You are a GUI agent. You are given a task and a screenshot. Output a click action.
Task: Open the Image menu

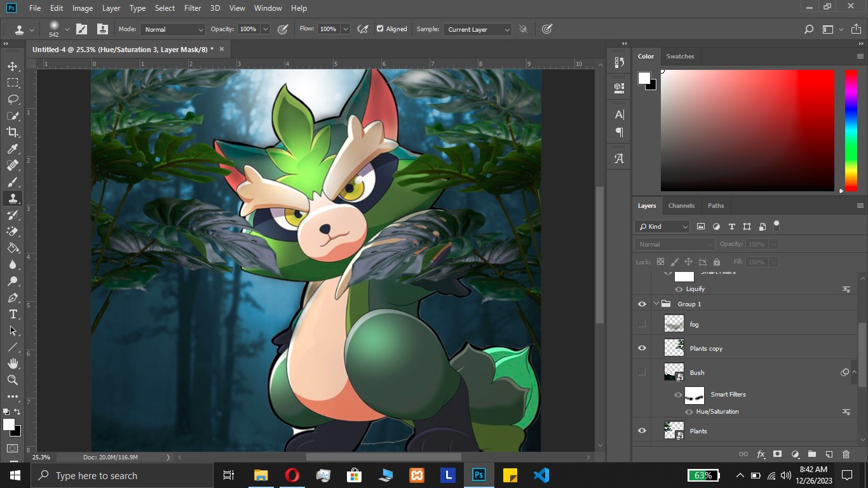83,8
